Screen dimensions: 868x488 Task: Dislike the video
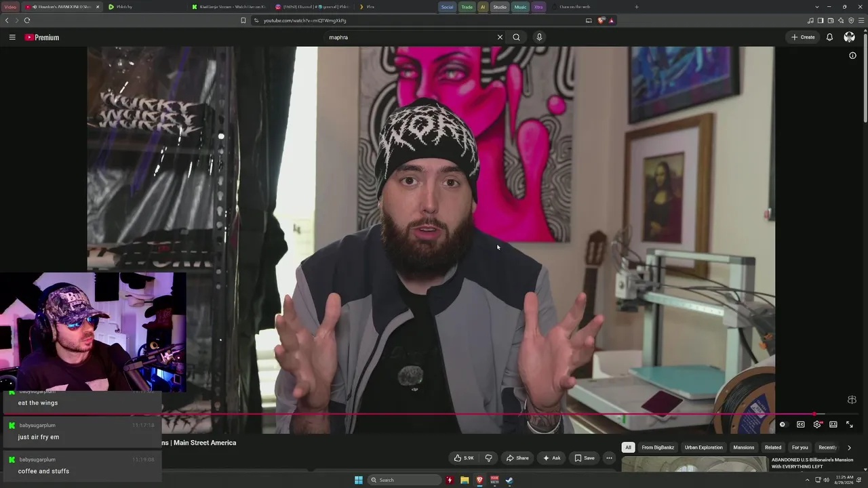[x=488, y=458]
